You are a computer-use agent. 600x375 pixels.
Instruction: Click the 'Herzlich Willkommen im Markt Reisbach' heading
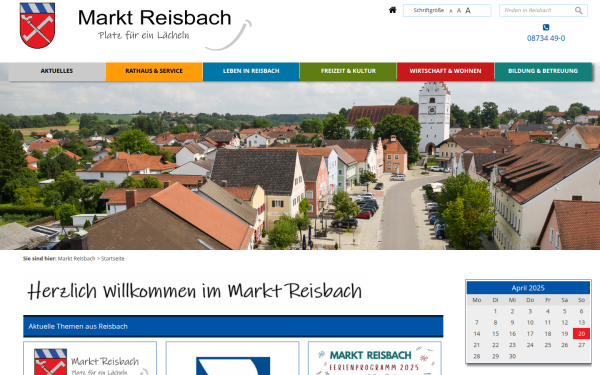(x=194, y=291)
